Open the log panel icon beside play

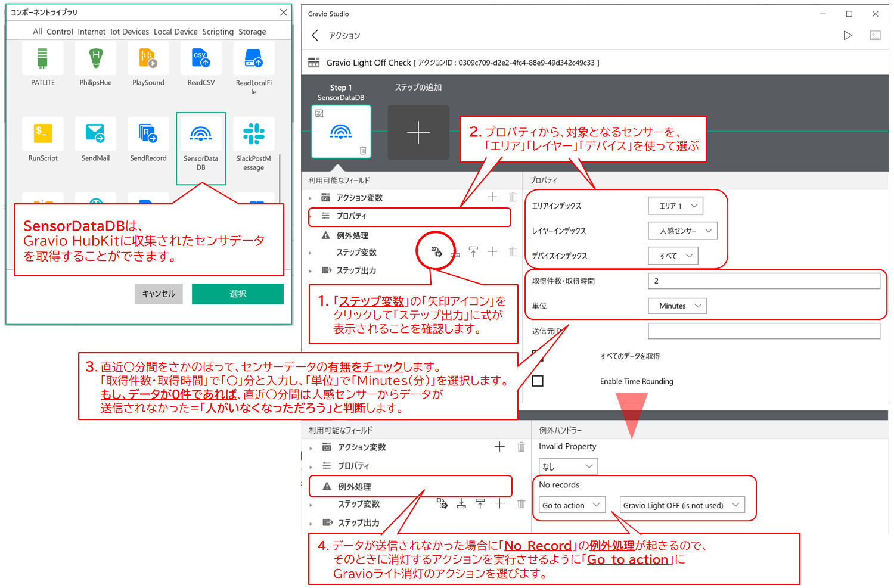pyautogui.click(x=875, y=35)
